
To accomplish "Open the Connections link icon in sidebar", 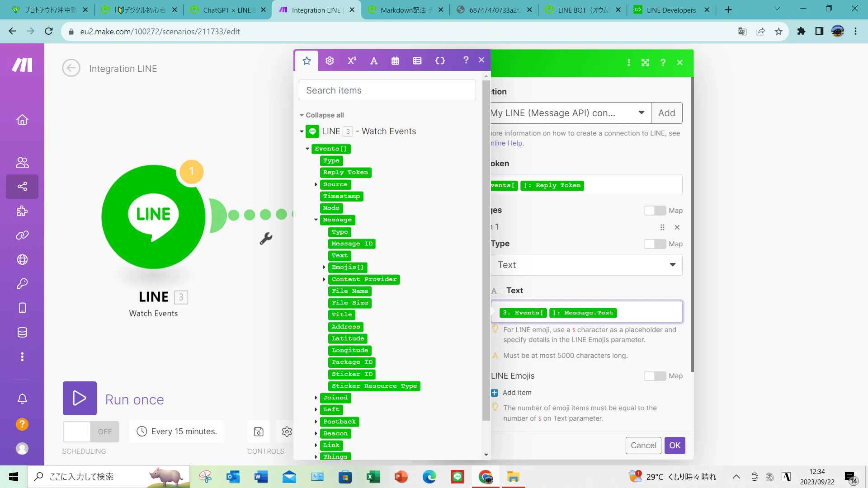I will 22,235.
